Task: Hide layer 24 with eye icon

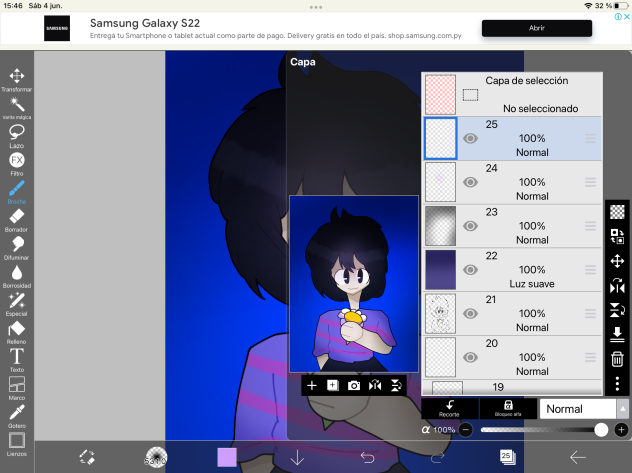Action: 470,182
